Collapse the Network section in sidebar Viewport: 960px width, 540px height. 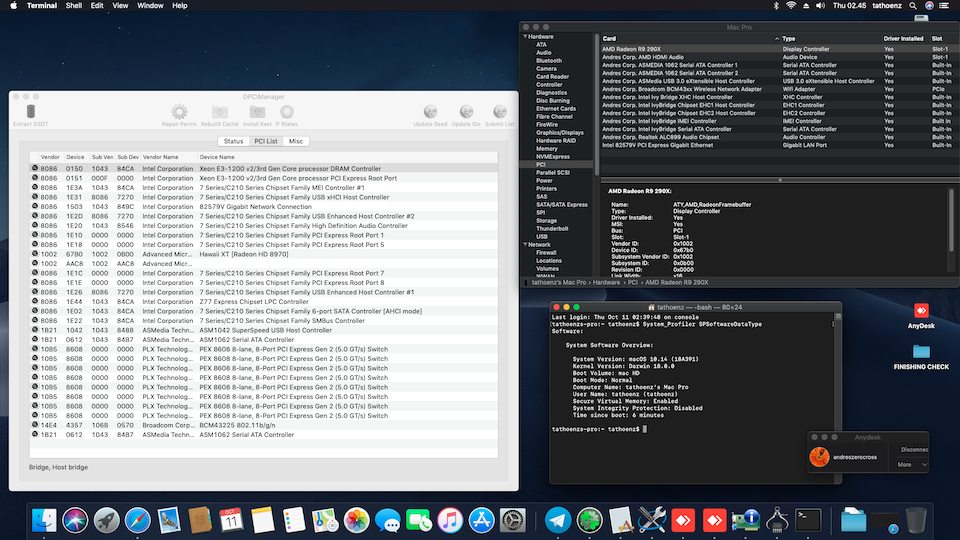pos(525,244)
